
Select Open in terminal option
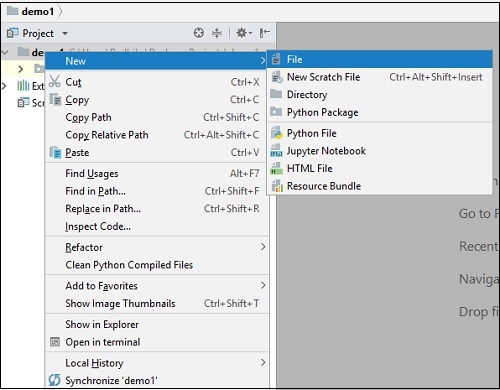click(157, 342)
